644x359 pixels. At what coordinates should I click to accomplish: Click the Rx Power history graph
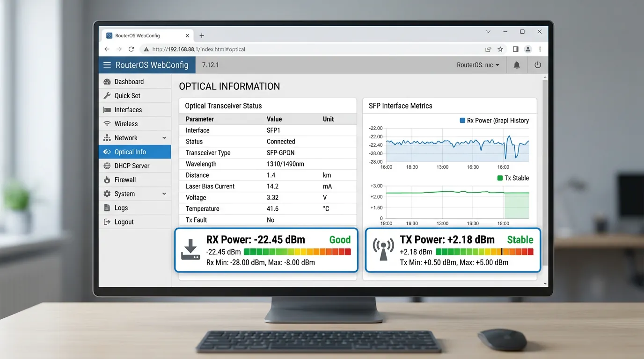click(458, 145)
